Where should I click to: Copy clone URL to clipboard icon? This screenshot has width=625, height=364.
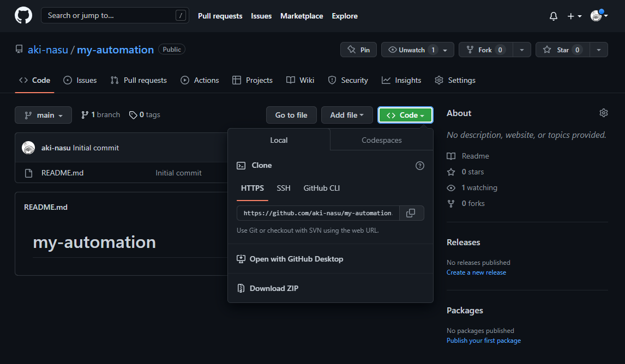click(411, 213)
